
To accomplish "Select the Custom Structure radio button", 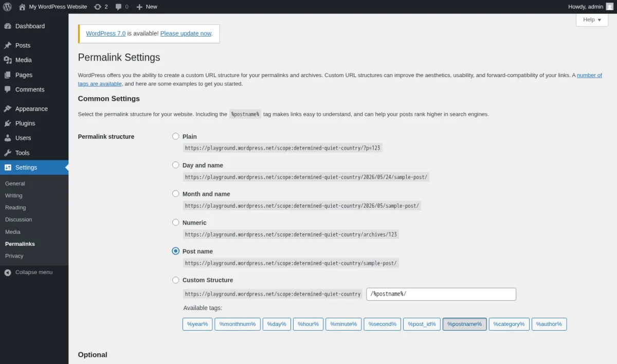I will click(x=176, y=280).
